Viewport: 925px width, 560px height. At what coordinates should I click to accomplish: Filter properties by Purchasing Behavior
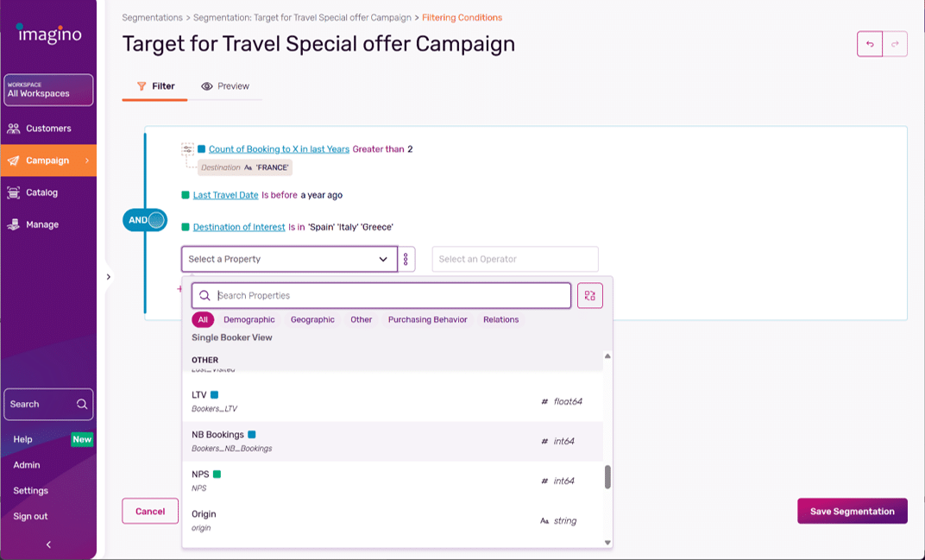click(427, 319)
